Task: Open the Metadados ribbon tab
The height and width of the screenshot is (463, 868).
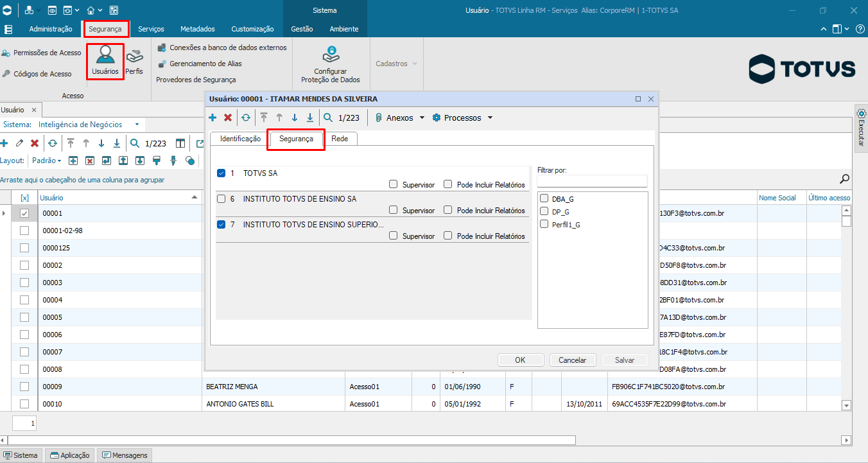Action: [x=198, y=29]
